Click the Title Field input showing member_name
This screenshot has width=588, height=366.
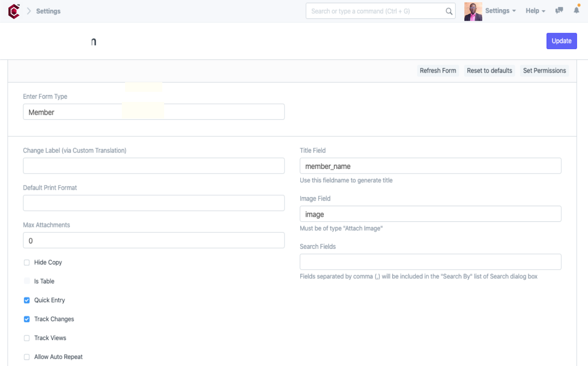[x=430, y=166]
